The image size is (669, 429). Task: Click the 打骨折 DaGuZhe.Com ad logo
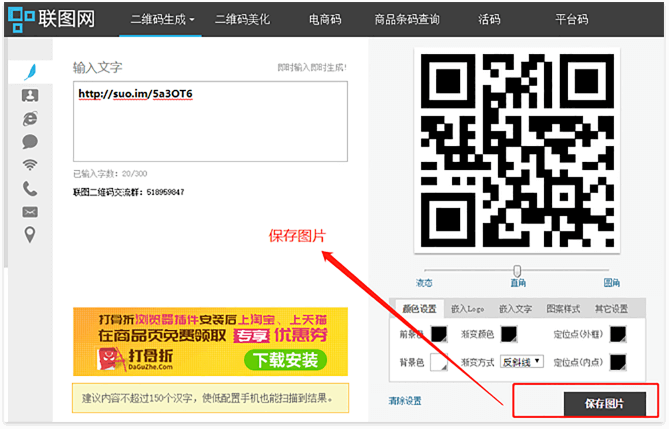(135, 359)
